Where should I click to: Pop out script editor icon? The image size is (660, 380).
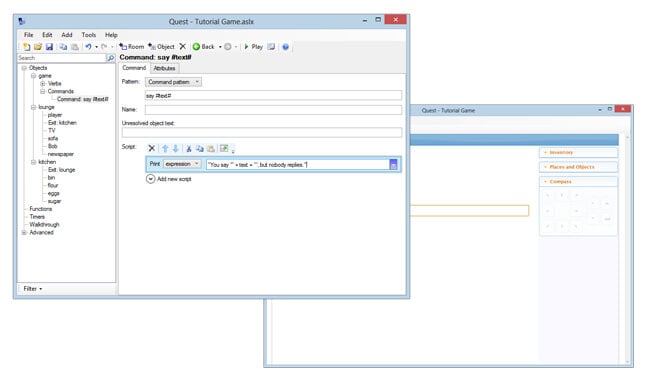coord(224,148)
